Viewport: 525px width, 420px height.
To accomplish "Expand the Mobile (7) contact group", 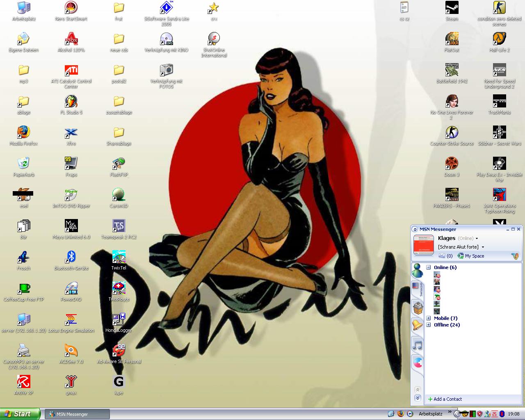I will pos(428,318).
